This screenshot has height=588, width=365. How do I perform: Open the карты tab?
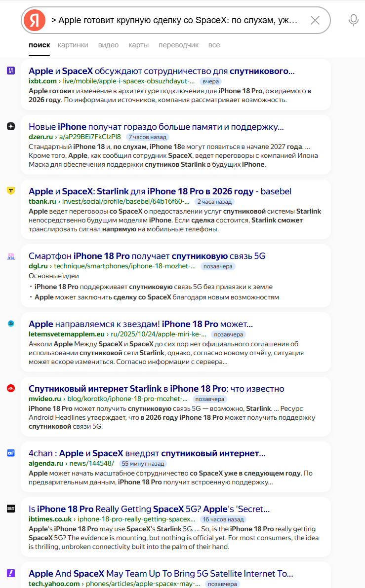(138, 45)
